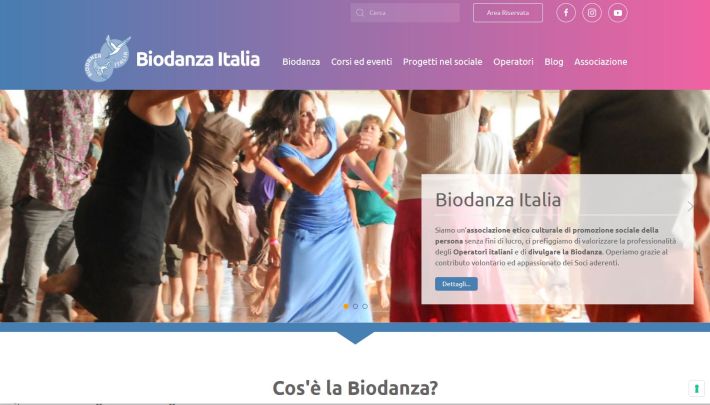Expand the Operatori menu

[513, 62]
